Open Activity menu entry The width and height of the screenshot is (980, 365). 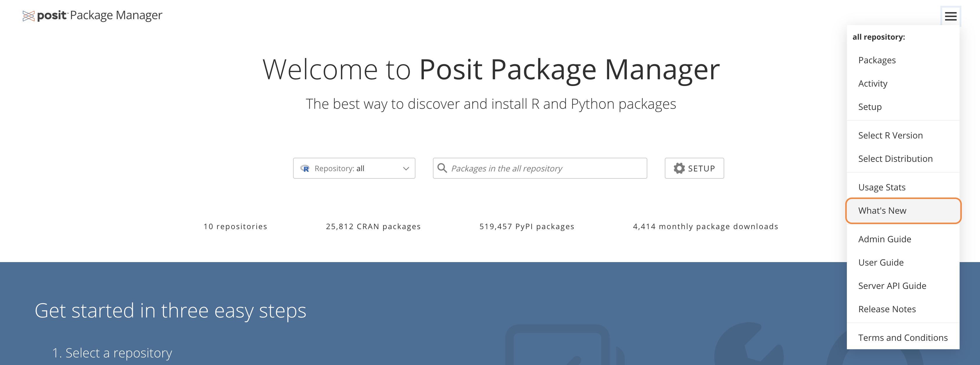point(873,83)
